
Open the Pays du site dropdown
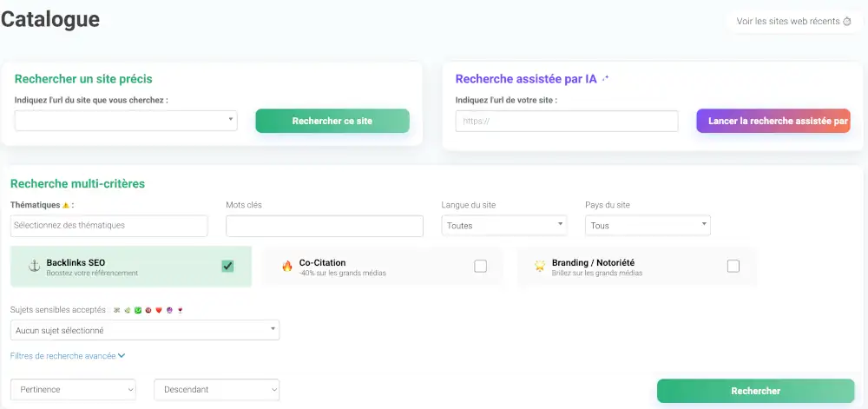648,225
